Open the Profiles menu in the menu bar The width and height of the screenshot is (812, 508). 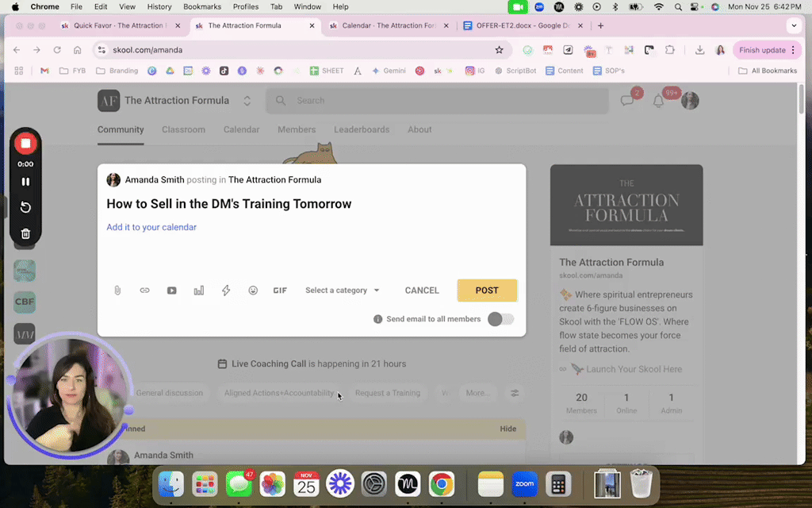(x=246, y=6)
